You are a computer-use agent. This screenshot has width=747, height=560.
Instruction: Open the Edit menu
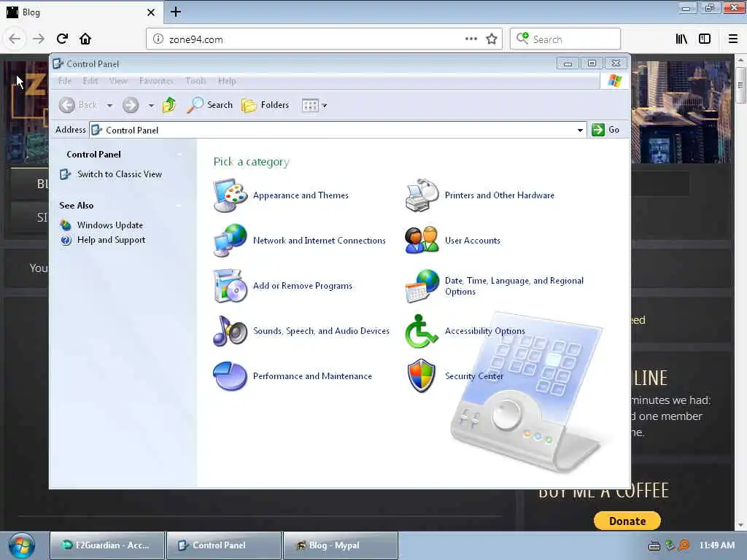pyautogui.click(x=90, y=81)
